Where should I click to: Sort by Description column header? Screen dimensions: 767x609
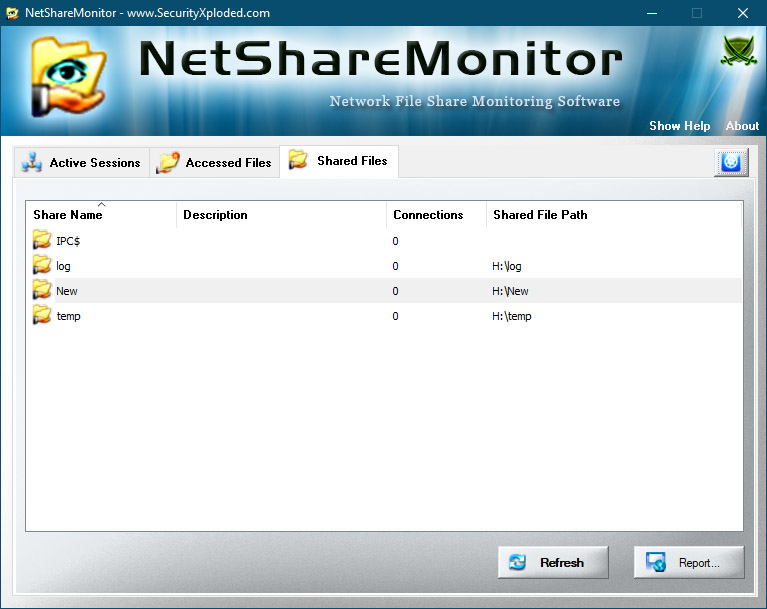(281, 214)
